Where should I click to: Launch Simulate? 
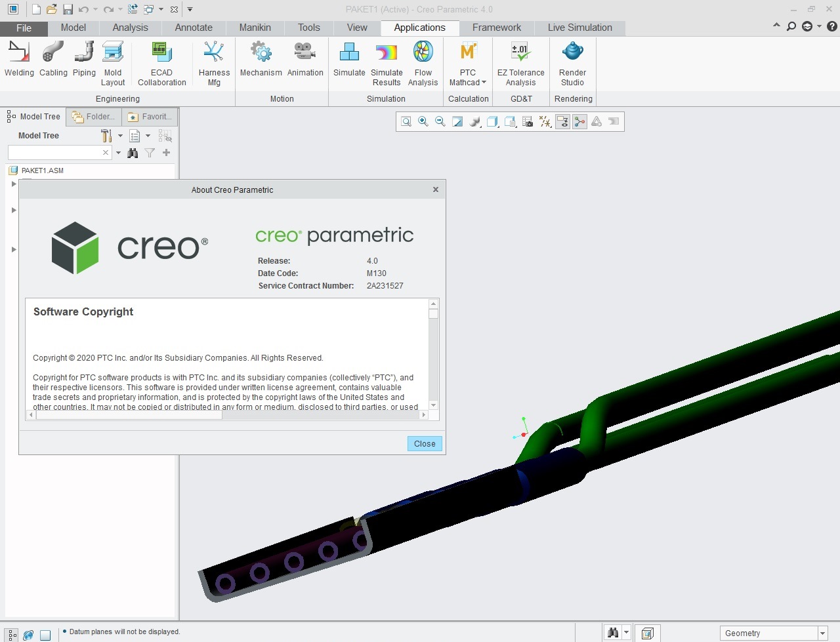349,59
